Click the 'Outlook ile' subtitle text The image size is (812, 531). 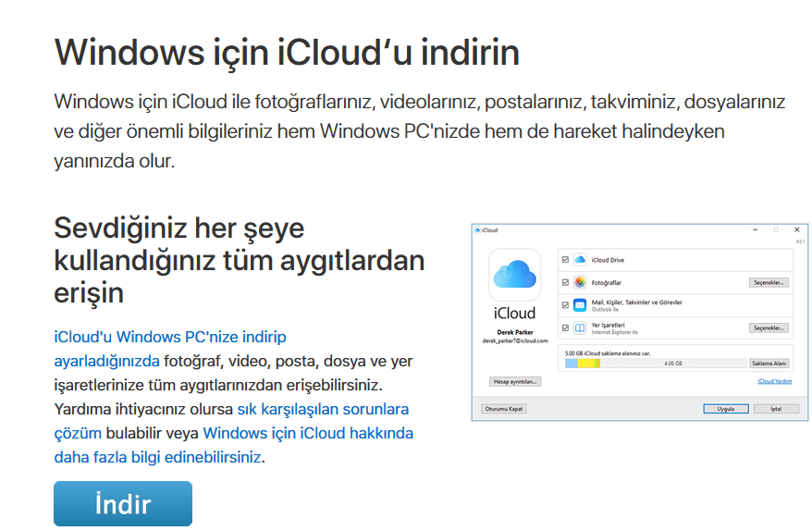(x=605, y=309)
